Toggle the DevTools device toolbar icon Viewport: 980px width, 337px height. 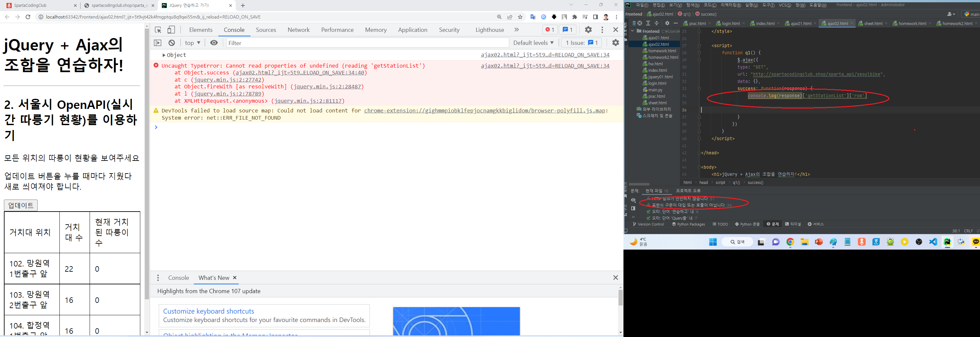point(171,30)
